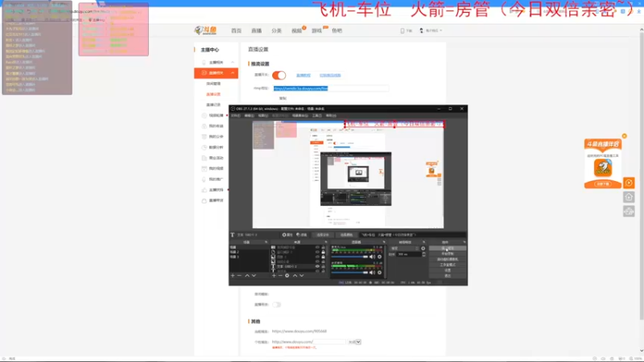The image size is (644, 362).
Task: Open the OBS 场景集合 menu
Action: coord(299,116)
